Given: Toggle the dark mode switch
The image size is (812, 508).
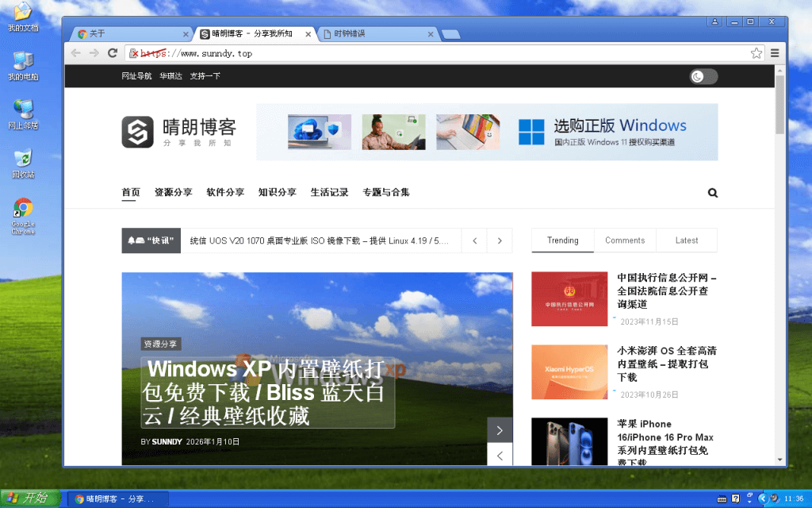Looking at the screenshot, I should pyautogui.click(x=703, y=77).
